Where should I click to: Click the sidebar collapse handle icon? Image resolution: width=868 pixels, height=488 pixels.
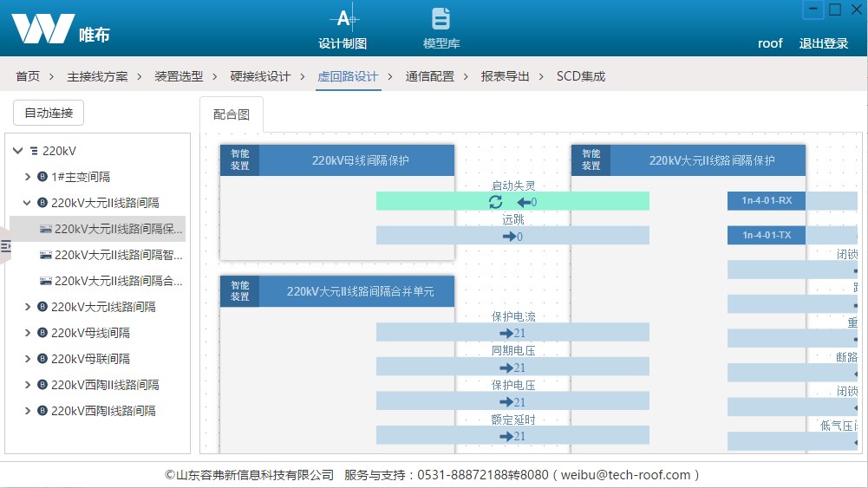5,247
